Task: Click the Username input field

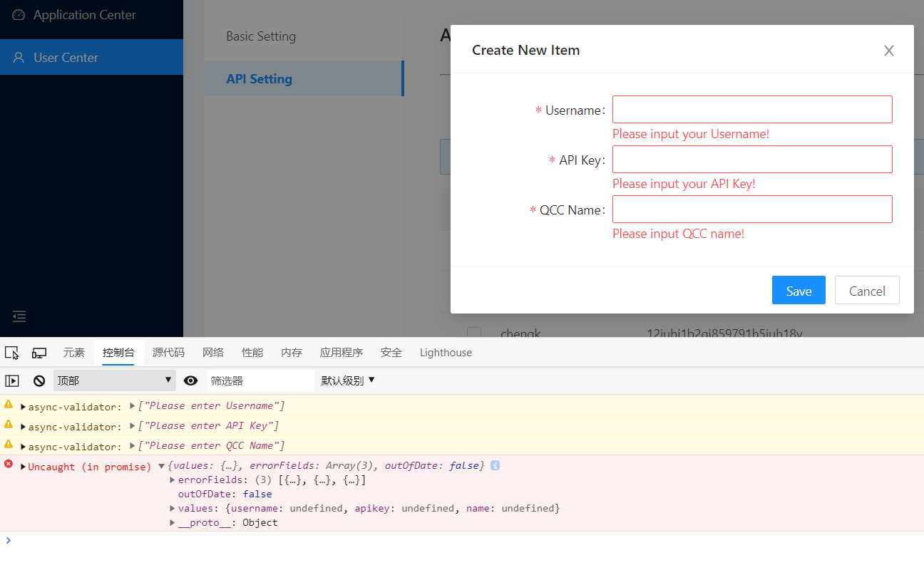Action: (x=751, y=109)
